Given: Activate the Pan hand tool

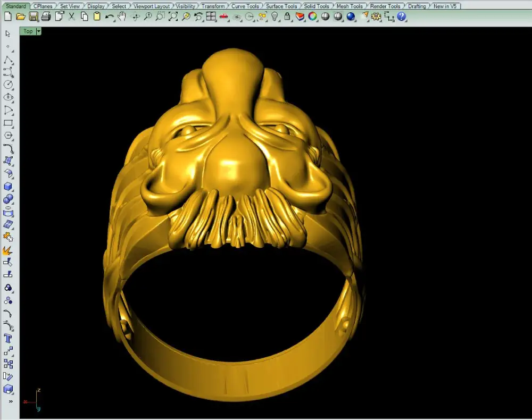Looking at the screenshot, I should [122, 16].
